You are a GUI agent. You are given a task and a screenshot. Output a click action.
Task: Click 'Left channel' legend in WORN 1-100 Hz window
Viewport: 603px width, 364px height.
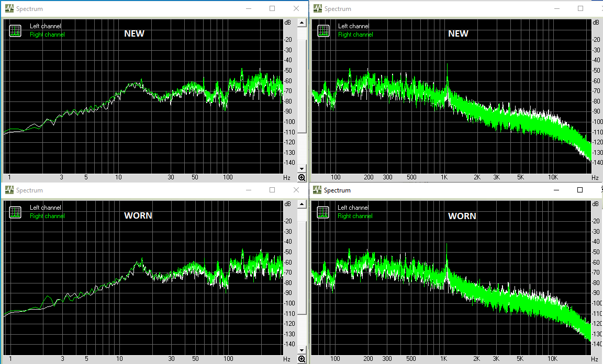click(x=46, y=208)
